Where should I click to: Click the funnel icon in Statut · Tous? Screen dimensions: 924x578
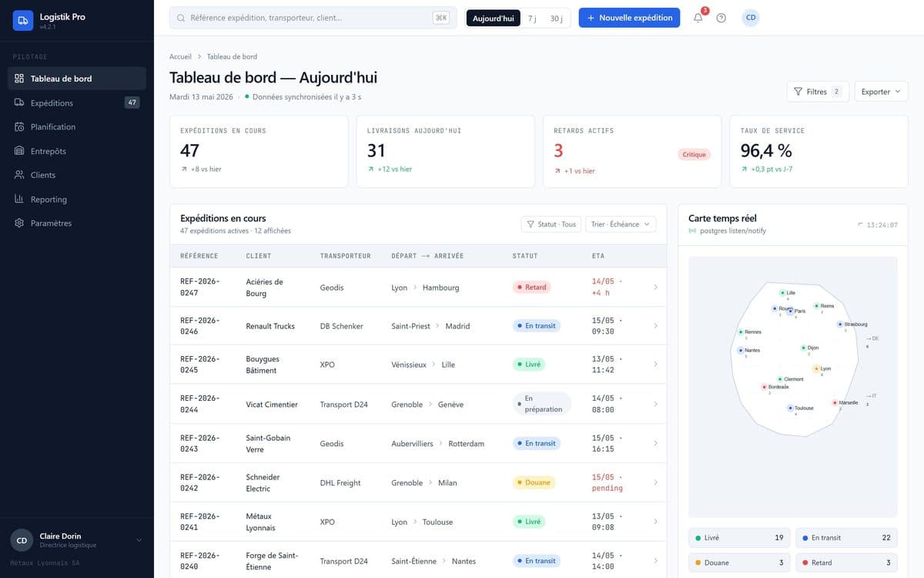[x=530, y=224]
